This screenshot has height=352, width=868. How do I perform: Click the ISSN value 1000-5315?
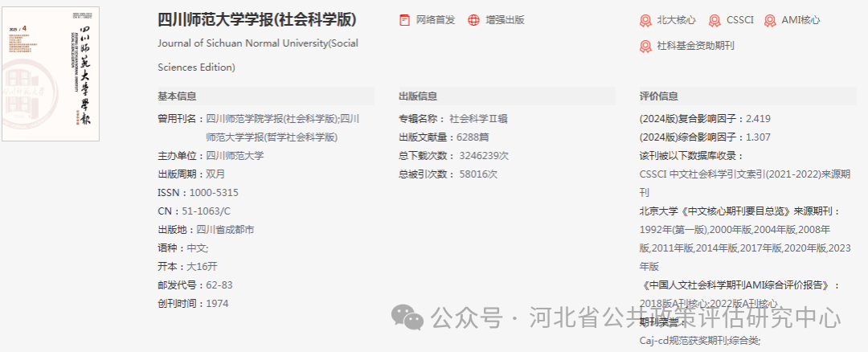point(214,193)
